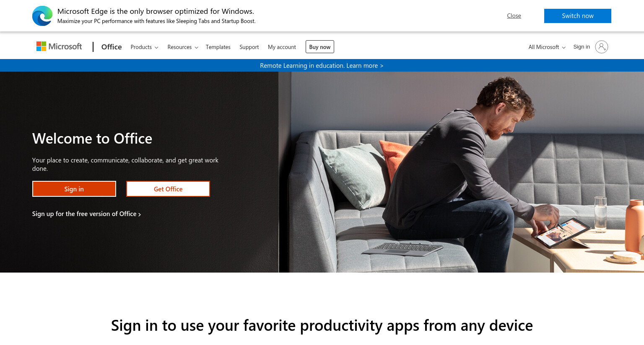This screenshot has height=345, width=644.
Task: Go to the Office home link
Action: point(112,47)
